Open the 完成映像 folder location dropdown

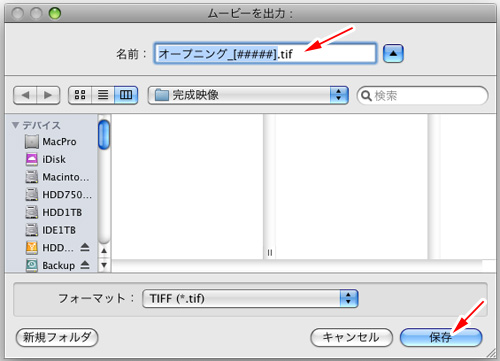pos(248,95)
